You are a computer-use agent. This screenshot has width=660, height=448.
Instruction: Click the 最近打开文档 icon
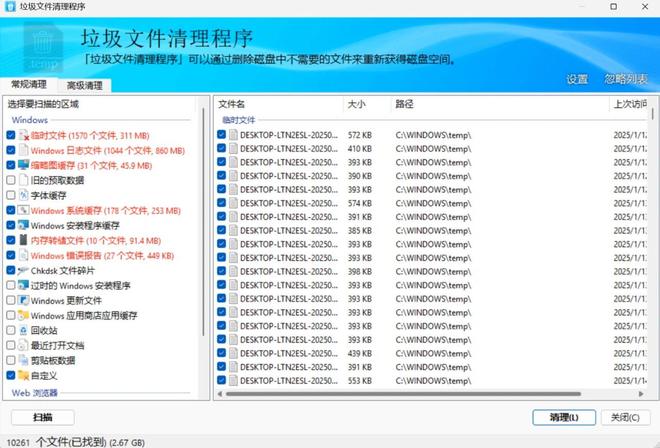coord(24,345)
